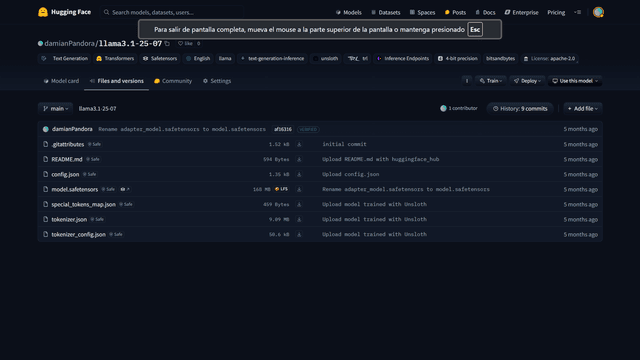Click the LFS badge on model.safetensors

coord(282,189)
